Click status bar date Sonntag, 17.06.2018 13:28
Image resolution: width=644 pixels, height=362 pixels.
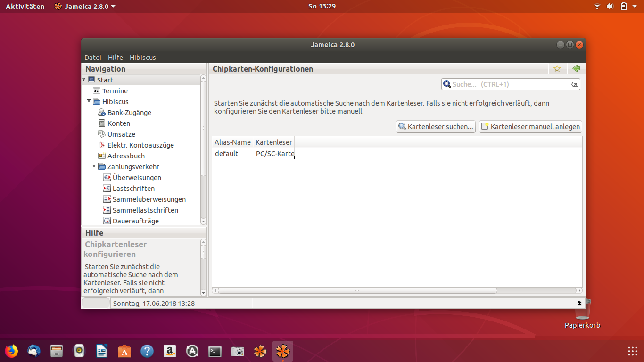point(154,304)
